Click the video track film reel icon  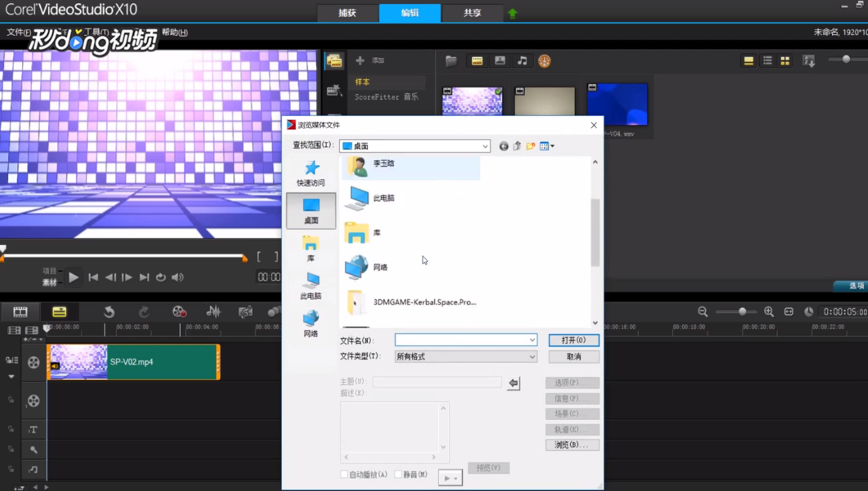[x=34, y=363]
